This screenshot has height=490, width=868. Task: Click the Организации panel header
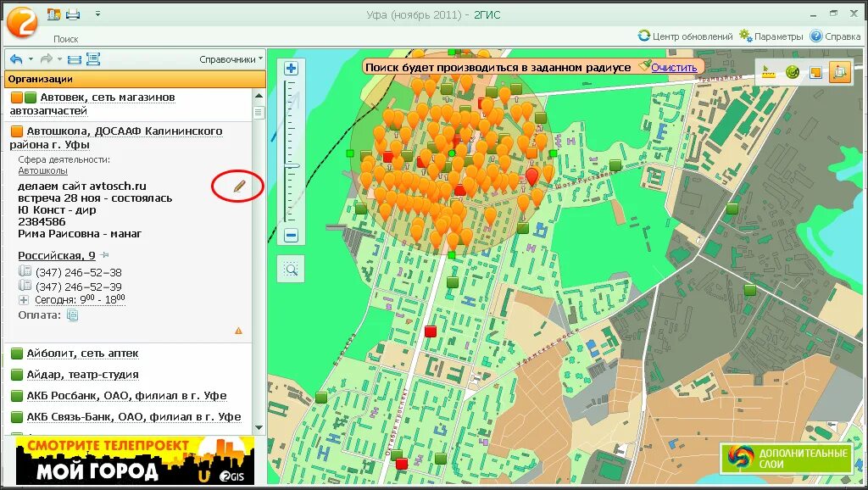[135, 79]
